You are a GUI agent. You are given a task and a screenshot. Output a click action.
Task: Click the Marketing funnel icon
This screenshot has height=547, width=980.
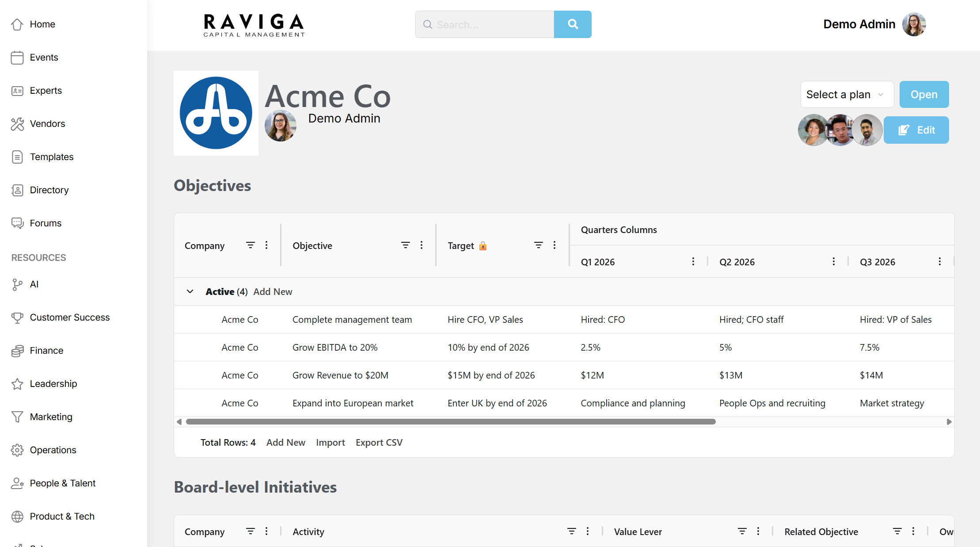pyautogui.click(x=17, y=417)
